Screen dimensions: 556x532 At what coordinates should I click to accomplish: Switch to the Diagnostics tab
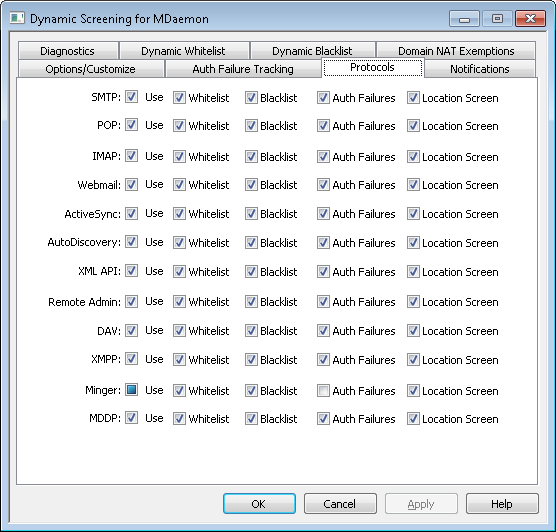coord(68,51)
